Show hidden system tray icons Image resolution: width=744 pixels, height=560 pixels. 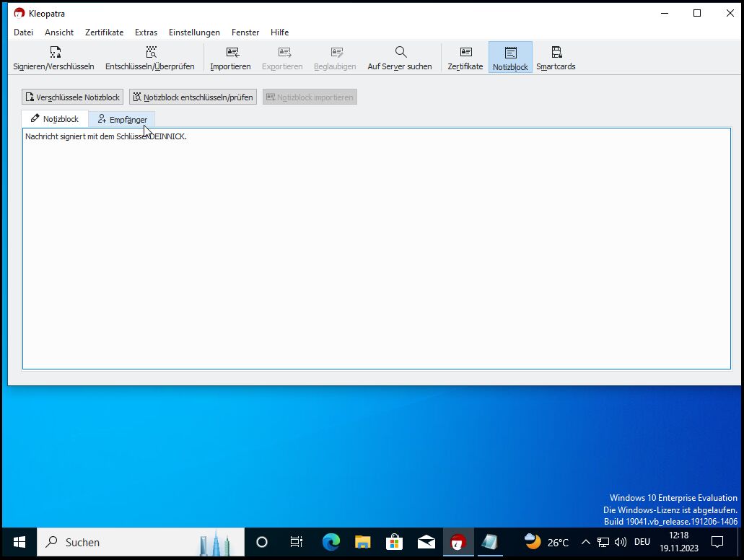click(585, 542)
